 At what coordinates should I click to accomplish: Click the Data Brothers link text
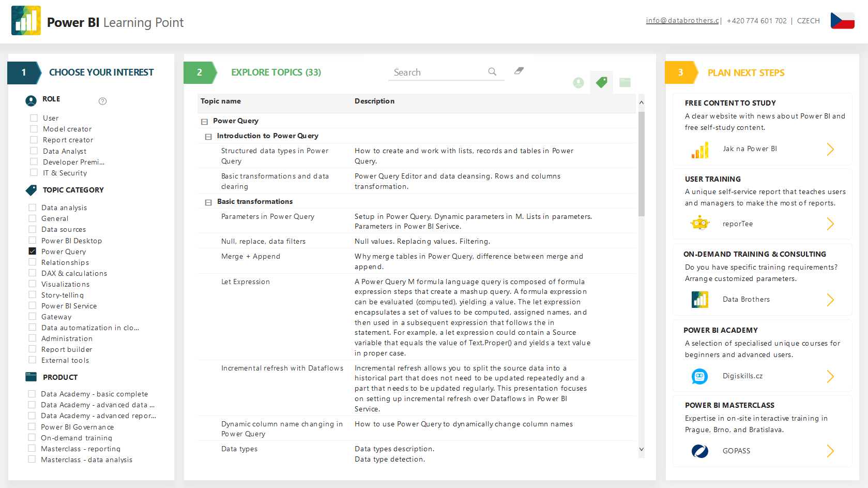pyautogui.click(x=746, y=299)
